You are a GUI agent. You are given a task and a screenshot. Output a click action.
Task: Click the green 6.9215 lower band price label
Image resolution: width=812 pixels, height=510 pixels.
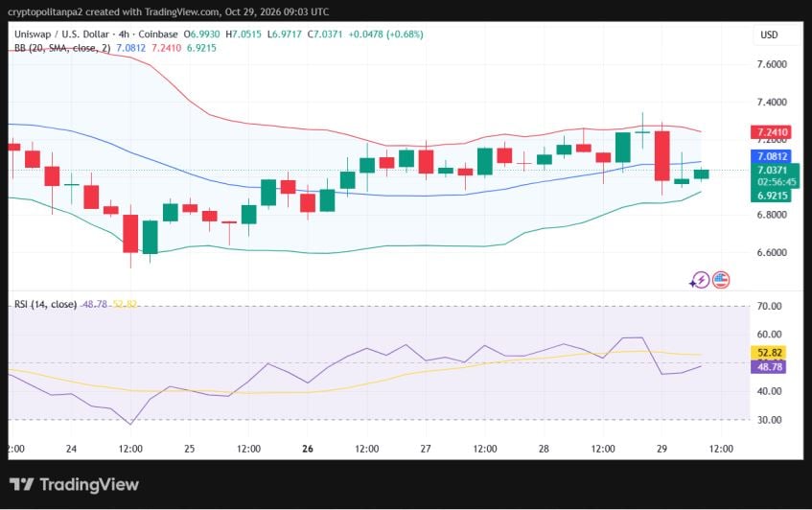[x=771, y=196]
